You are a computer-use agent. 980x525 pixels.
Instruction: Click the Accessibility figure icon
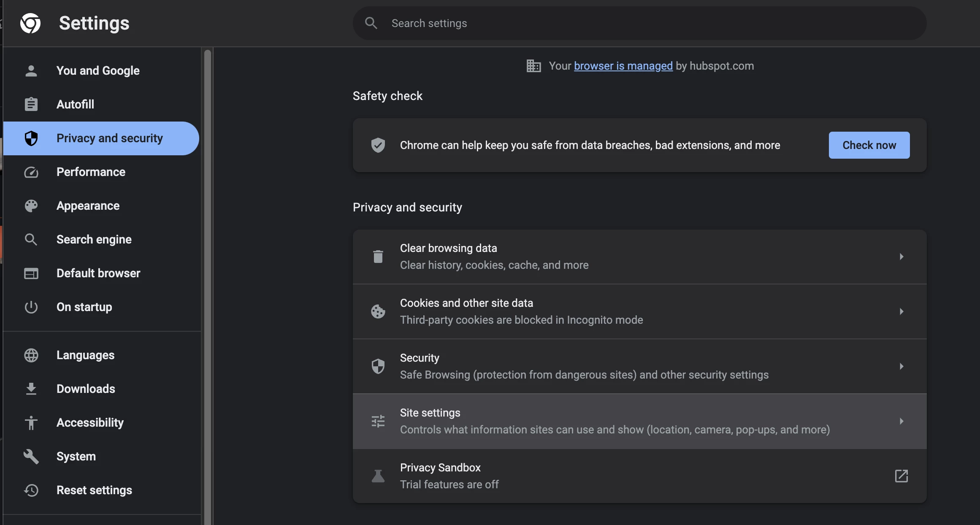[31, 422]
